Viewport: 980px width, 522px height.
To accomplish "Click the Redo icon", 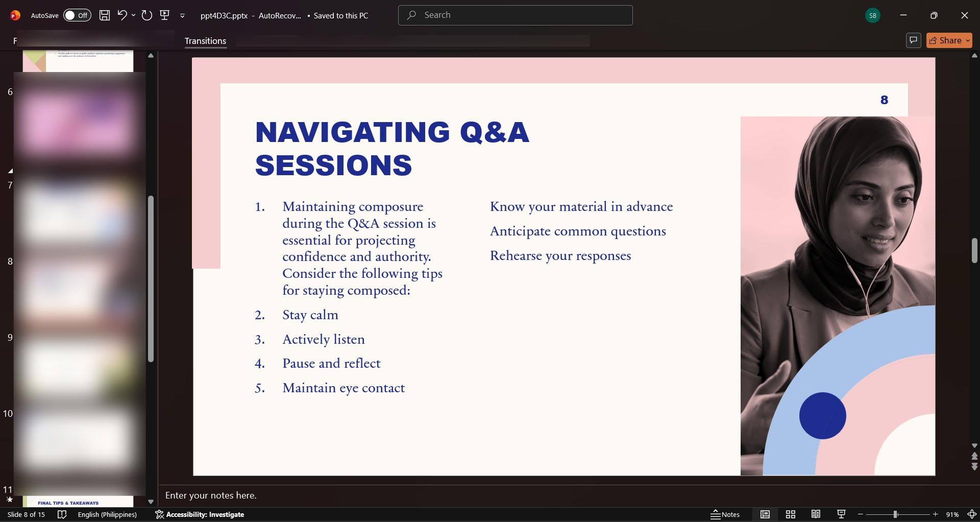I will tap(147, 15).
